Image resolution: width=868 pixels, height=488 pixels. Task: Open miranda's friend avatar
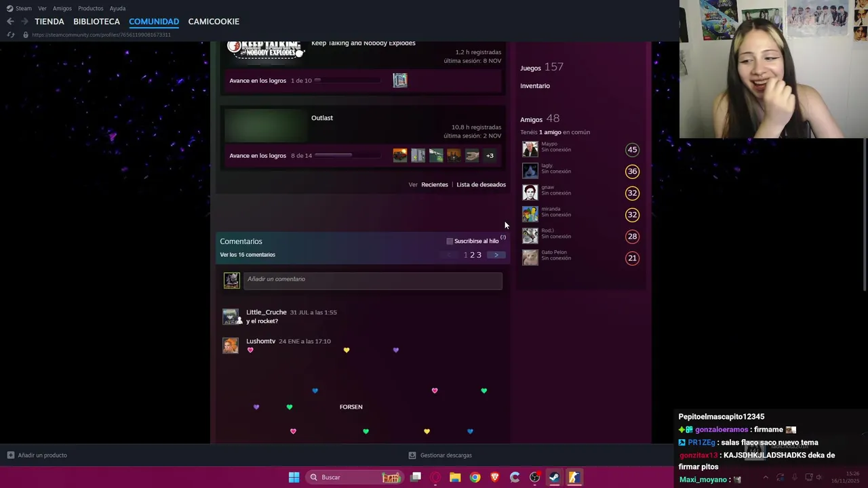click(x=530, y=214)
